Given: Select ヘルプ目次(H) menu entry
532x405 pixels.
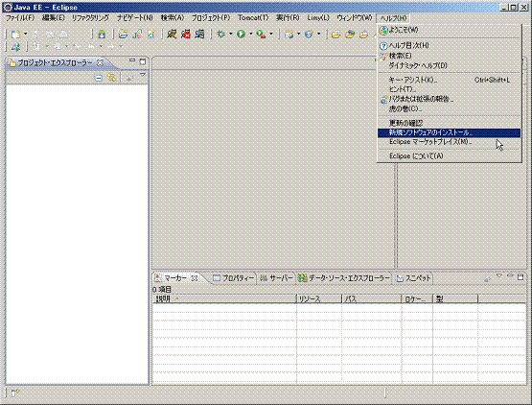Looking at the screenshot, I should pyautogui.click(x=450, y=45).
